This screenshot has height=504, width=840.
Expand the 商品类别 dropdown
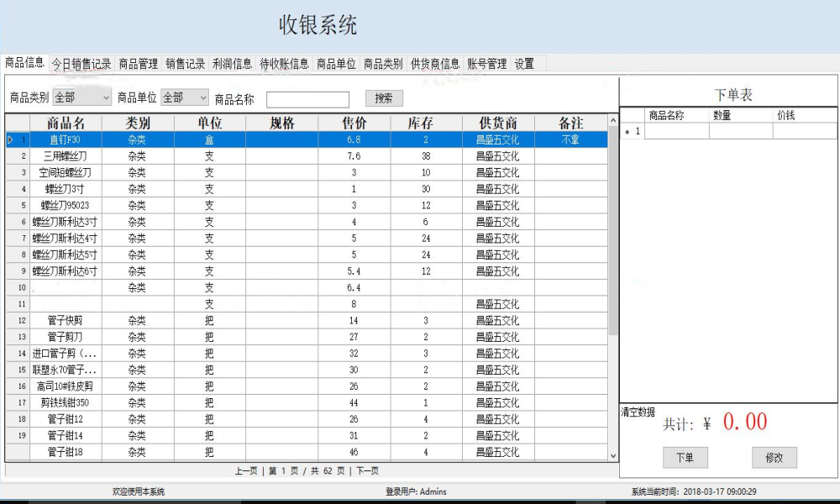tap(82, 97)
